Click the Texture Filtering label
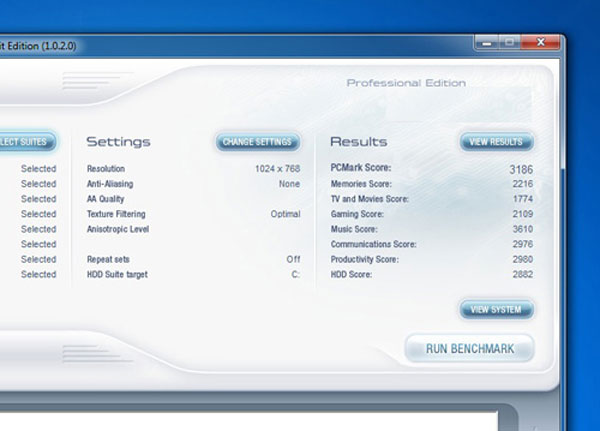Viewport: 600px width, 431px height. (116, 214)
